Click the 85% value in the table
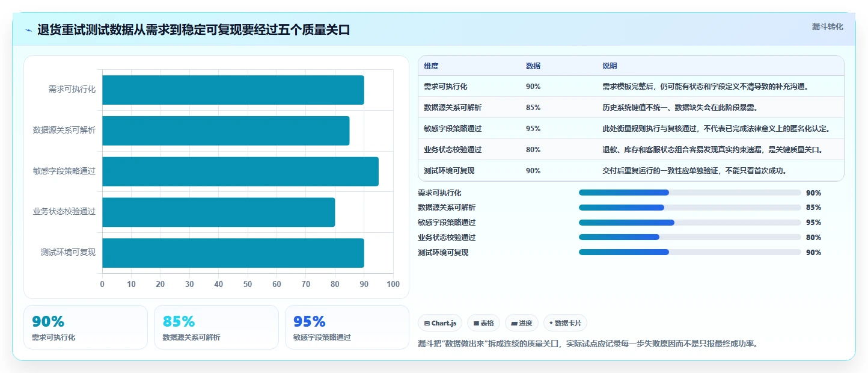This screenshot has height=373, width=868. point(533,108)
